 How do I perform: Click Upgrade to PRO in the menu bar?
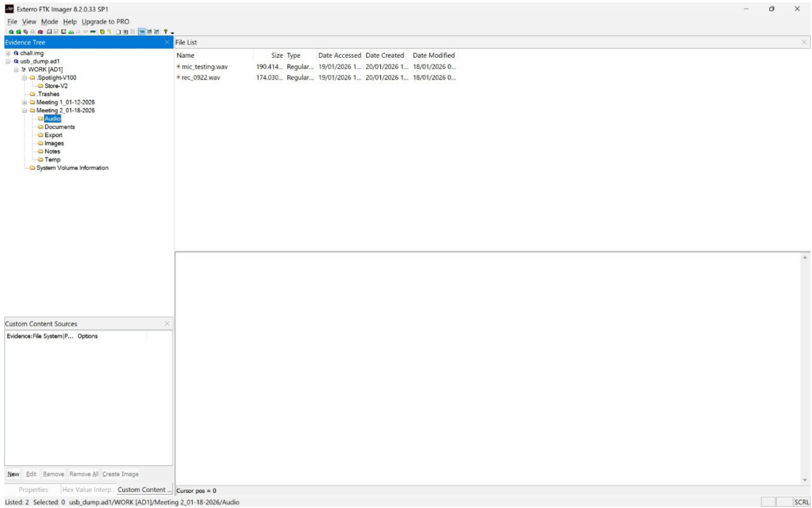coord(105,22)
